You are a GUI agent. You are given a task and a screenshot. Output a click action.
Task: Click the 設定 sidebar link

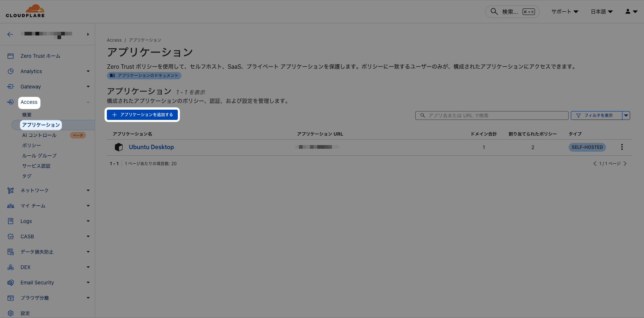[25, 313]
